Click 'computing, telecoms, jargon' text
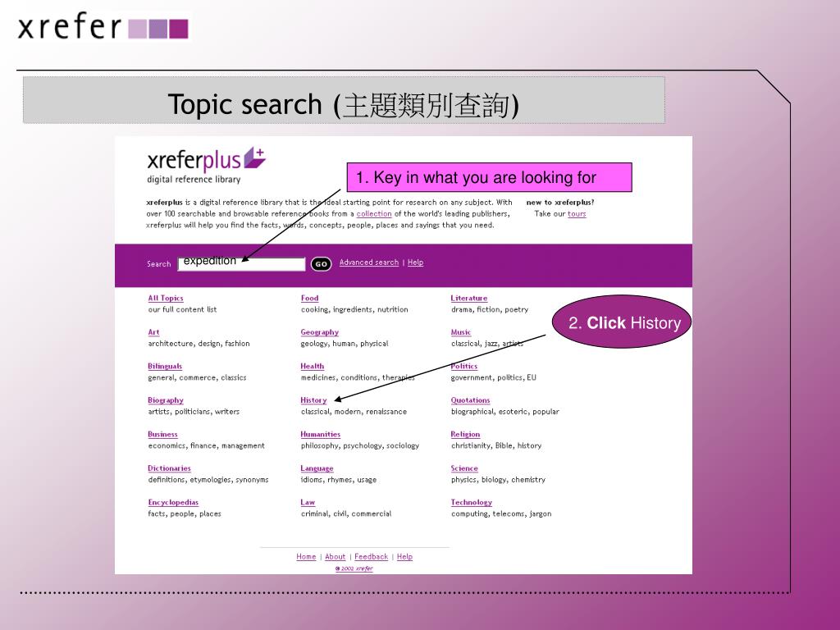The image size is (840, 630). tap(501, 514)
